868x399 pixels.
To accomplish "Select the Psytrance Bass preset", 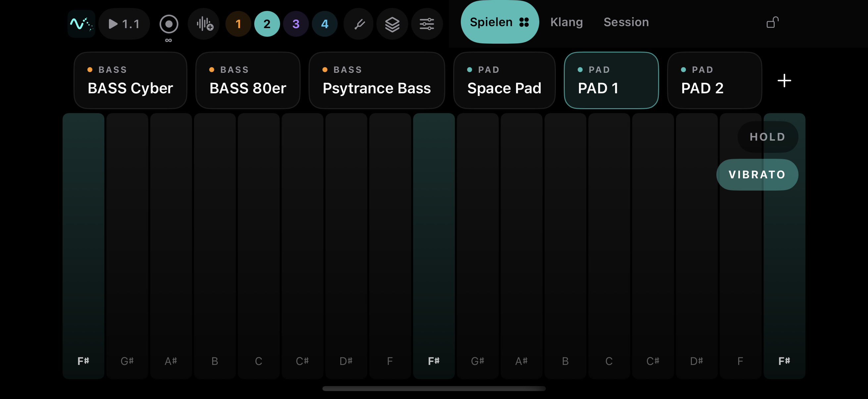I will coord(377,80).
